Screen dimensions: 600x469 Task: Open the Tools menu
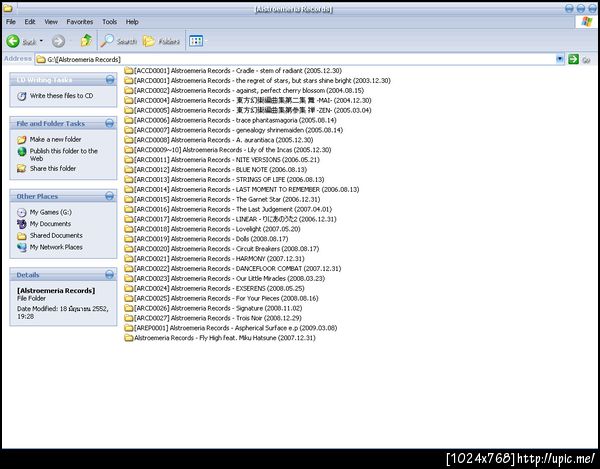click(109, 22)
